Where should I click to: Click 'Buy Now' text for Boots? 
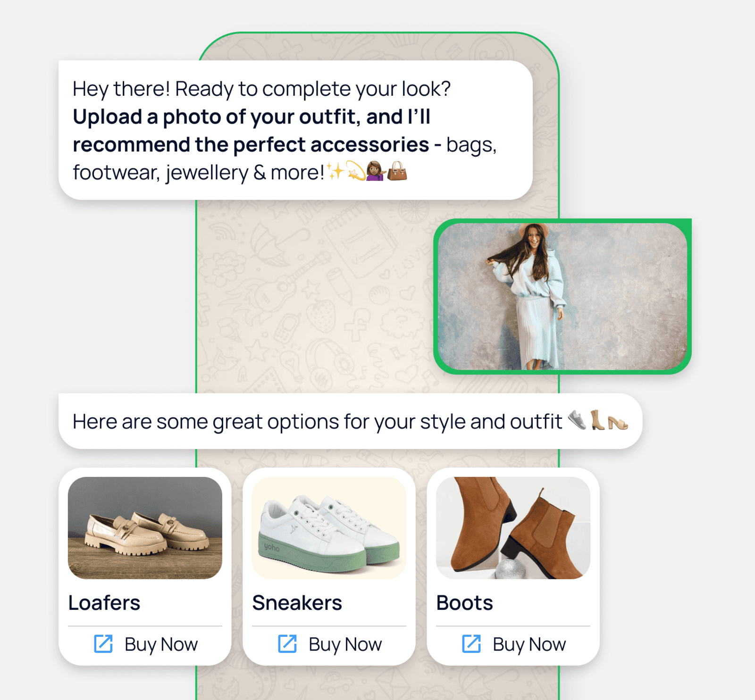pyautogui.click(x=529, y=644)
